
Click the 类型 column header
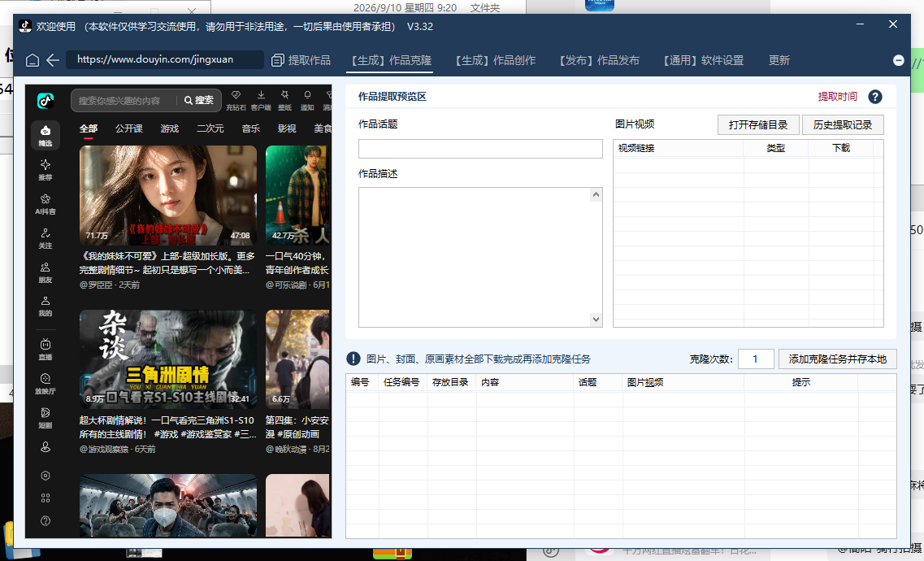[x=775, y=148]
